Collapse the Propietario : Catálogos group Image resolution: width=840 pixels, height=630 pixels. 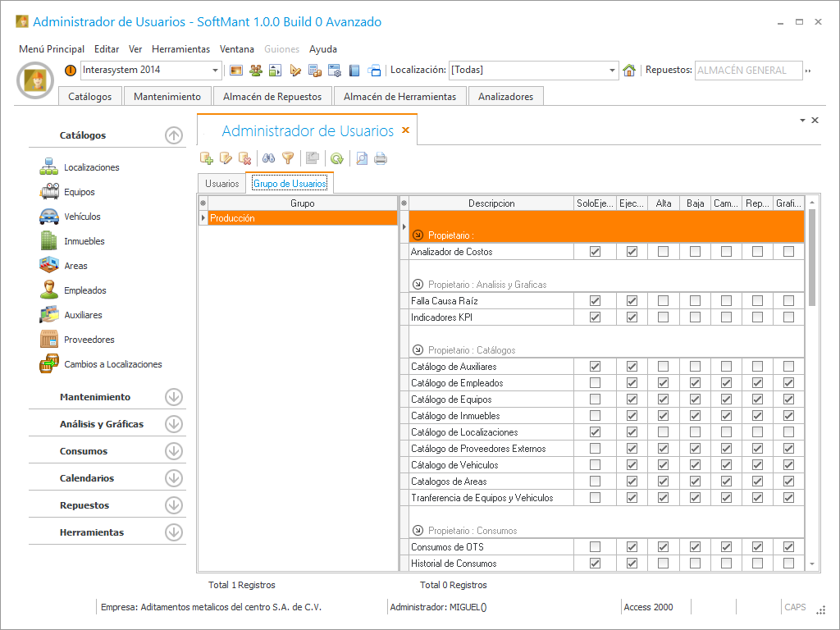coord(418,349)
